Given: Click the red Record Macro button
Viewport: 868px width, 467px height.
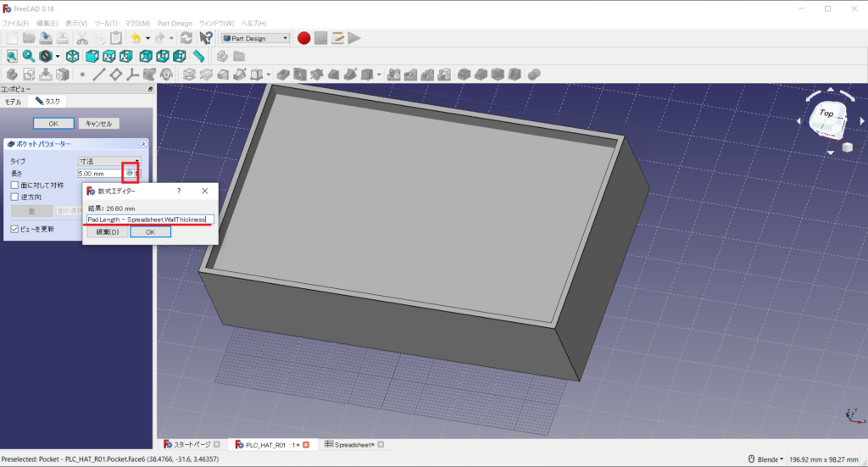Looking at the screenshot, I should pos(303,37).
